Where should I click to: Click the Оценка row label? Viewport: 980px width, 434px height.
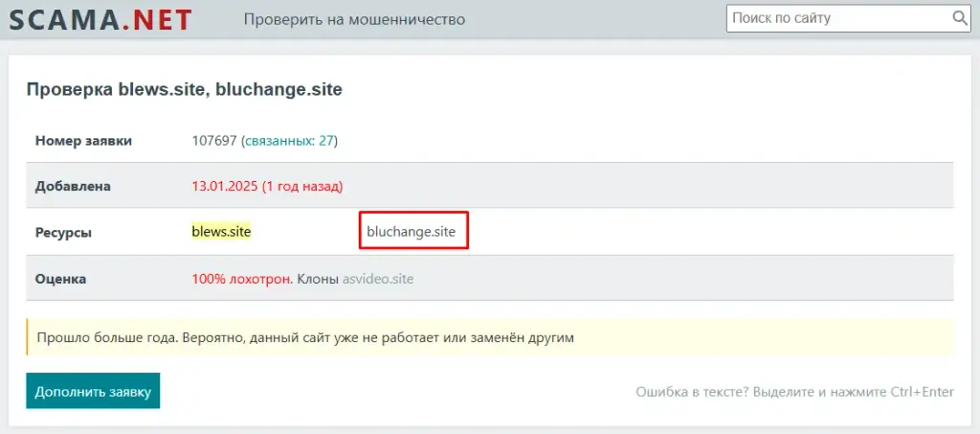pyautogui.click(x=60, y=279)
